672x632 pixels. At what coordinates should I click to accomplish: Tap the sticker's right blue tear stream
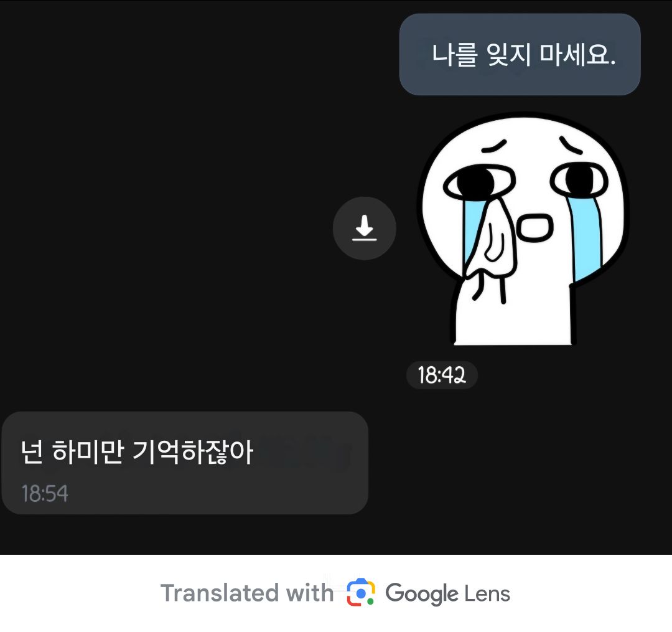click(587, 236)
